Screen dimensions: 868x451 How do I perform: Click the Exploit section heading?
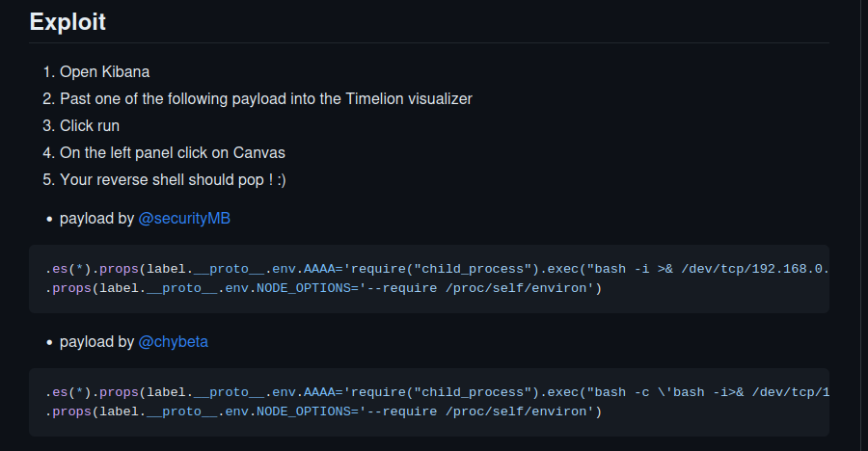click(68, 22)
